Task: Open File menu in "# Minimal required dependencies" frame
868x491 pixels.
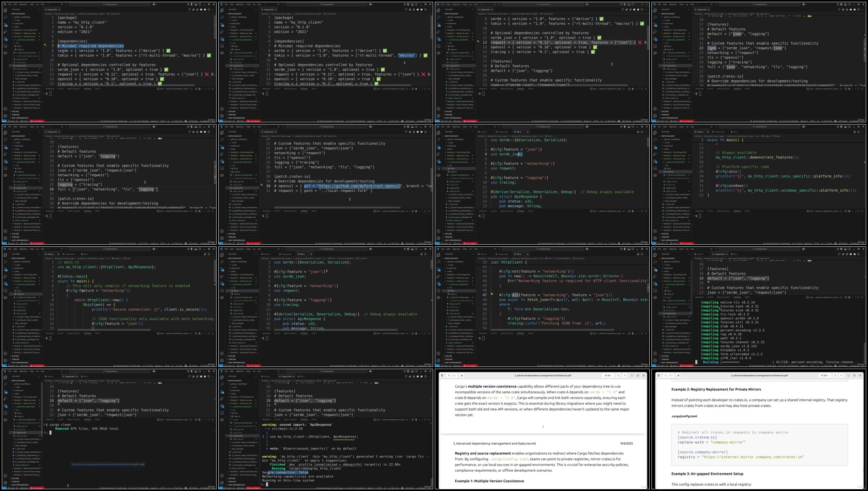Action: pyautogui.click(x=10, y=4)
